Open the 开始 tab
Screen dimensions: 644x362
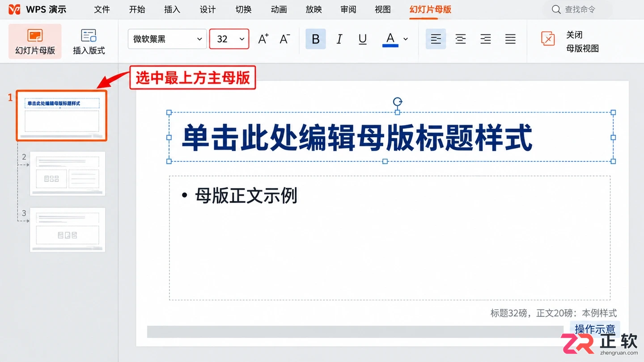pos(137,9)
